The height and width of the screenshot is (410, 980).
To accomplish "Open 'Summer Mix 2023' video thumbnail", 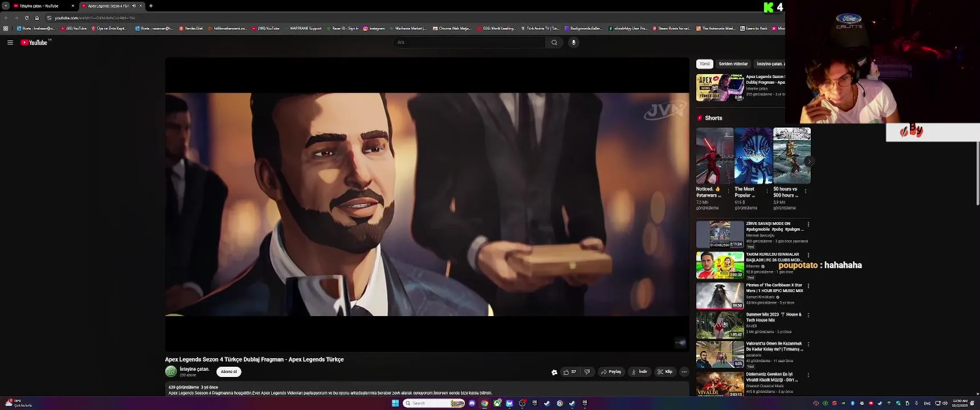I will pos(720,325).
